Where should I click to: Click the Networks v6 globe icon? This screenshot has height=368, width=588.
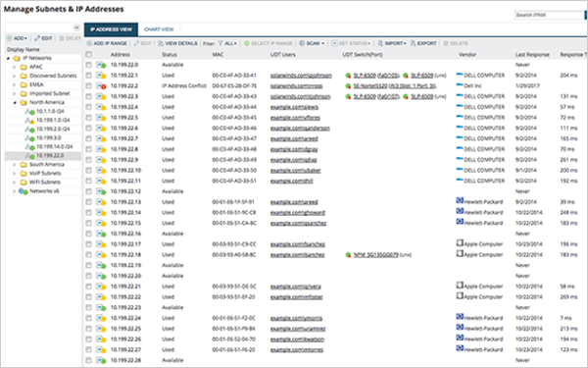tap(24, 191)
